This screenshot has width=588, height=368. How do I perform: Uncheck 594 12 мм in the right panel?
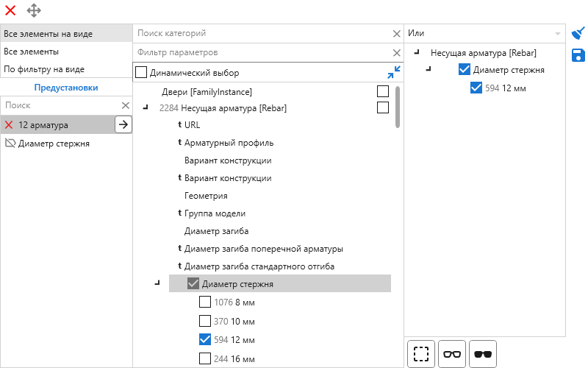click(476, 88)
